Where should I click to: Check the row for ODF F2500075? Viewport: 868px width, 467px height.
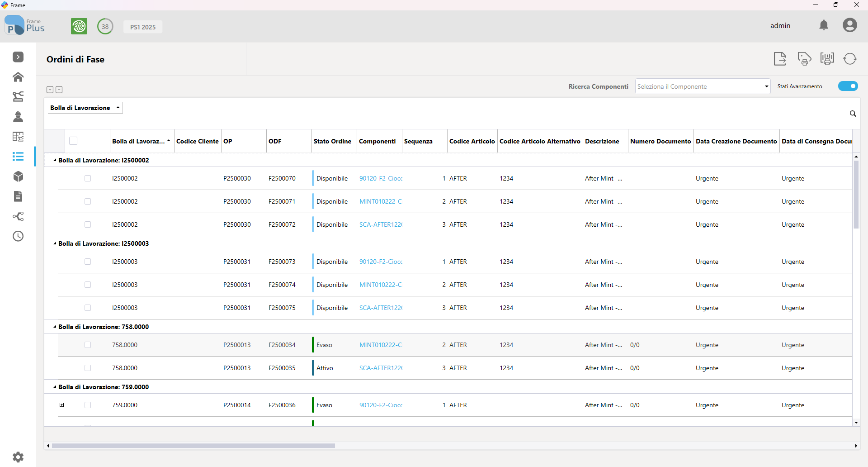click(88, 308)
